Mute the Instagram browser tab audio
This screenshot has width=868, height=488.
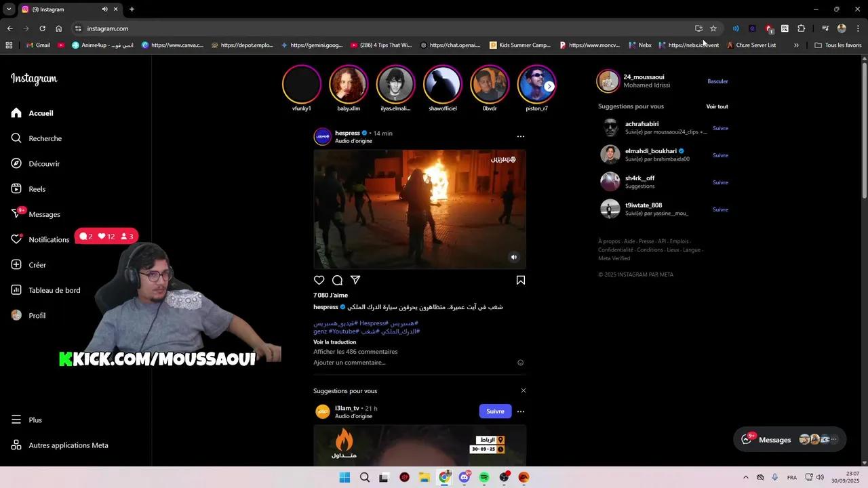pos(104,9)
